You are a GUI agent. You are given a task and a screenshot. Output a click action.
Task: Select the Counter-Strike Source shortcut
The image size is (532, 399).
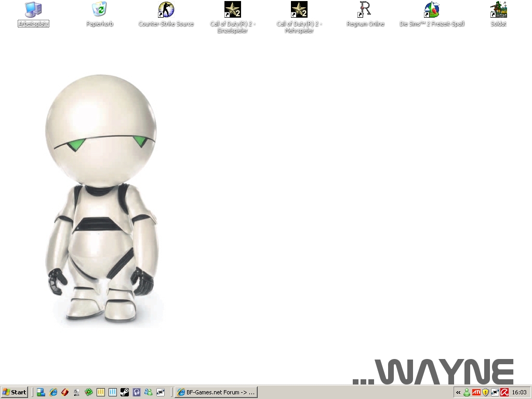(166, 10)
